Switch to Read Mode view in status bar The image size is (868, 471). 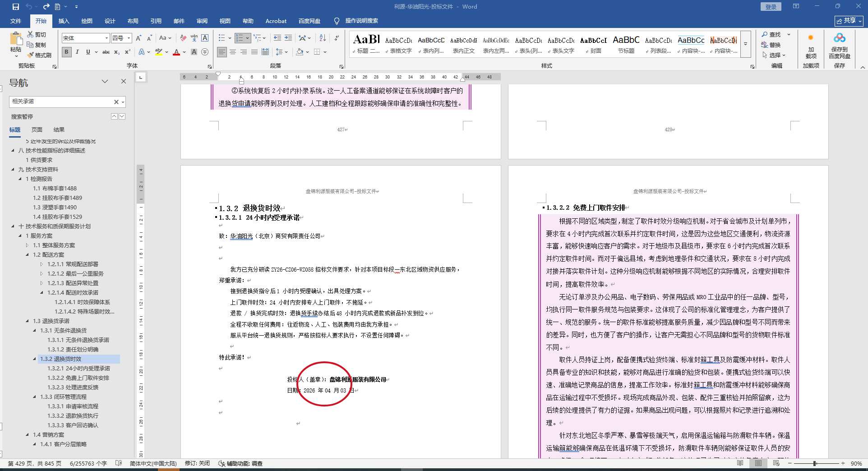click(740, 463)
